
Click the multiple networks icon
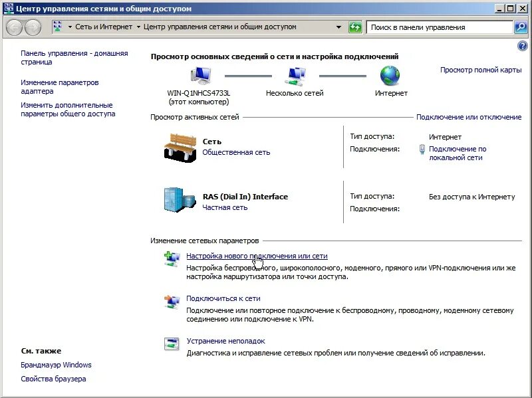[295, 76]
